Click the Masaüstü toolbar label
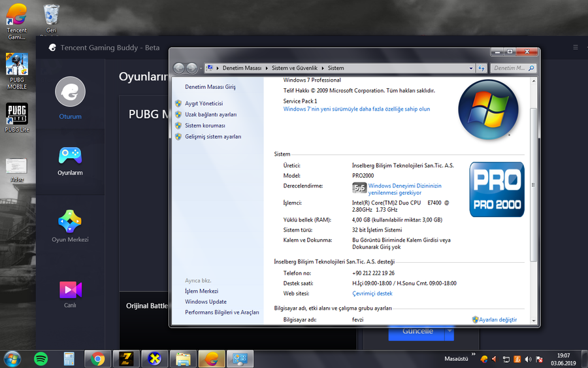Image resolution: width=588 pixels, height=368 pixels. click(456, 359)
